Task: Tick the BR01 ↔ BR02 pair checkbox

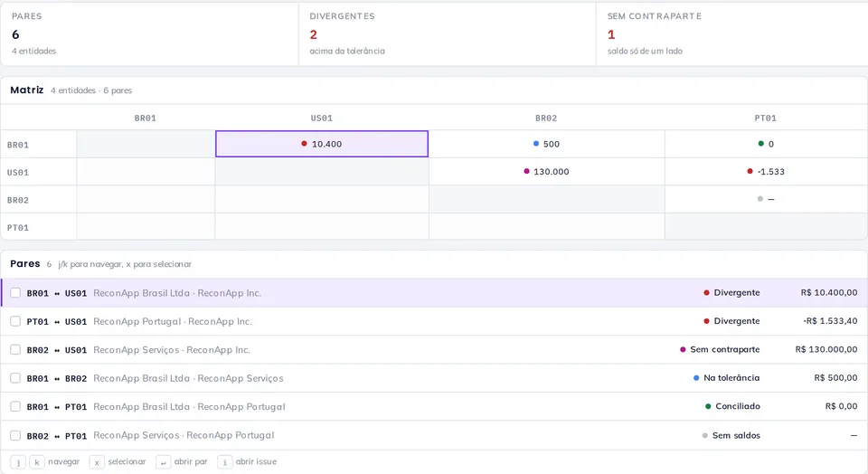Action: [x=15, y=378]
